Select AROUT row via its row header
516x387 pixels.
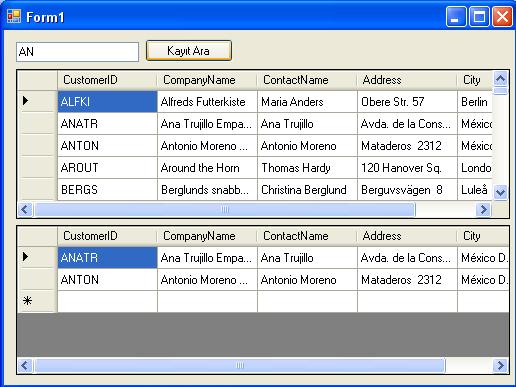37,168
